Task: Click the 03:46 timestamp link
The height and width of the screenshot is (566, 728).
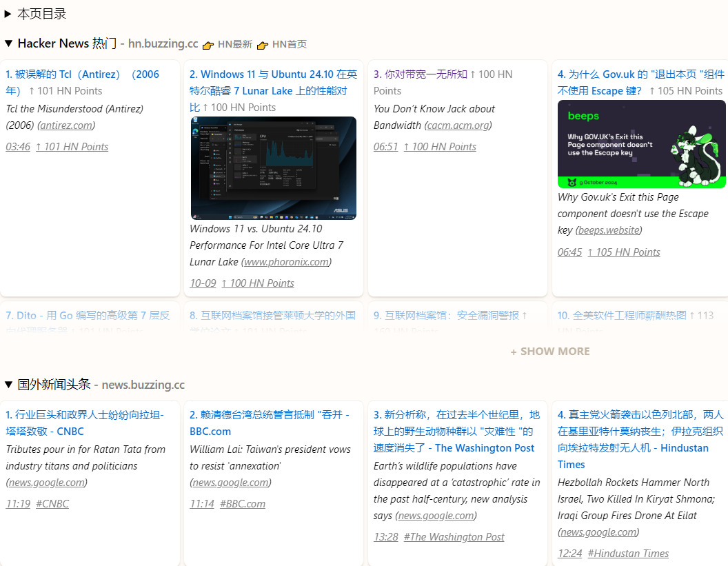Action: 18,147
